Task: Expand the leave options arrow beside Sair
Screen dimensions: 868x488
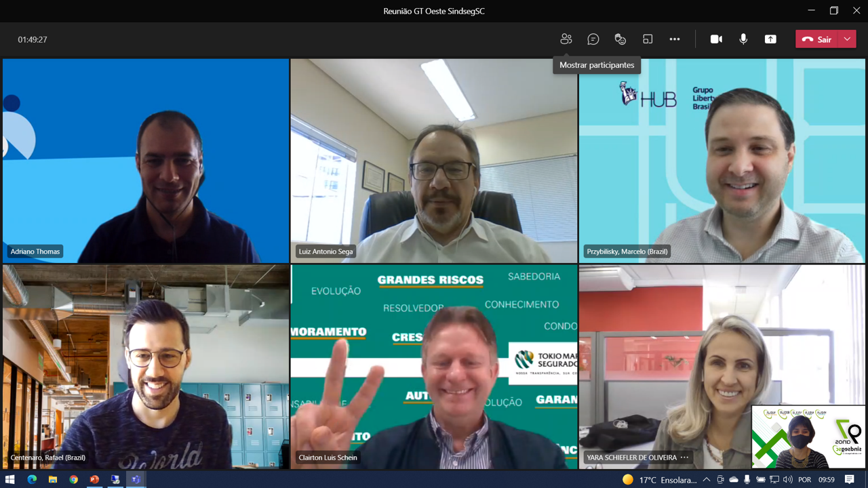Action: click(847, 39)
